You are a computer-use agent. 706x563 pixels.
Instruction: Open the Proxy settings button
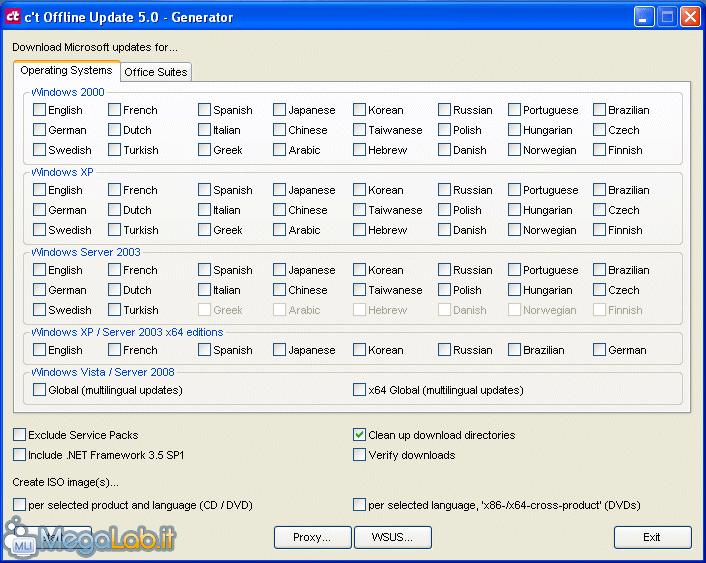[312, 537]
